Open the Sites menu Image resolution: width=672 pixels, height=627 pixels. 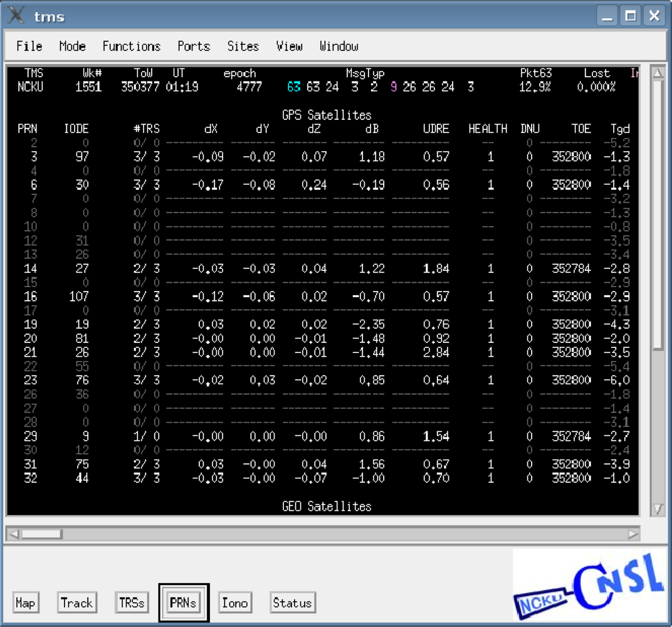(243, 46)
